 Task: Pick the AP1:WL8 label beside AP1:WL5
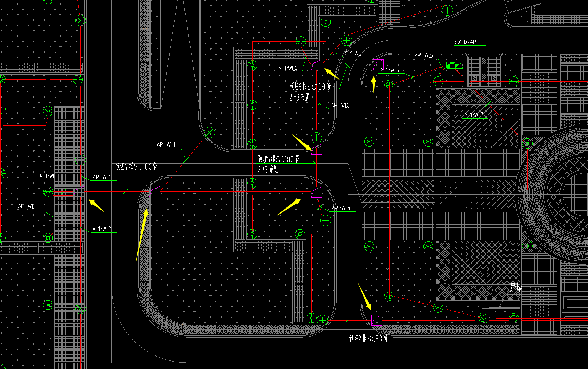click(x=354, y=53)
